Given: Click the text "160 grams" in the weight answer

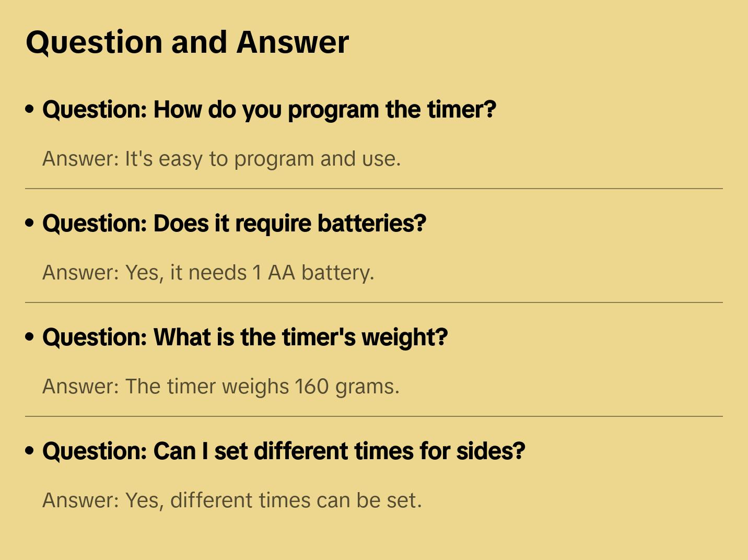Looking at the screenshot, I should (345, 387).
